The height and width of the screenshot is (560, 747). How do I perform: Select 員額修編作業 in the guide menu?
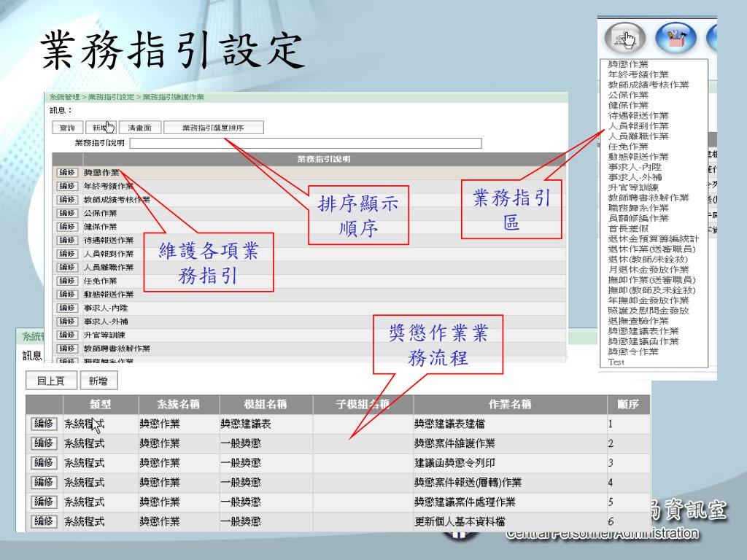(x=638, y=218)
